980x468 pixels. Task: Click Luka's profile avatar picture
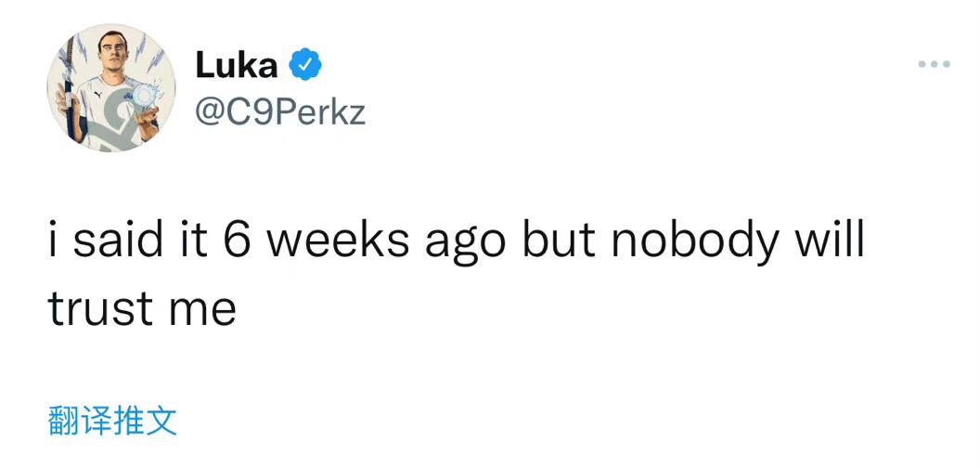(x=111, y=88)
